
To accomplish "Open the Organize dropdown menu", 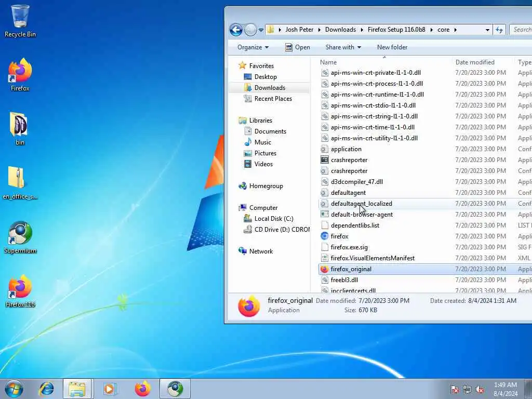I will (x=253, y=47).
